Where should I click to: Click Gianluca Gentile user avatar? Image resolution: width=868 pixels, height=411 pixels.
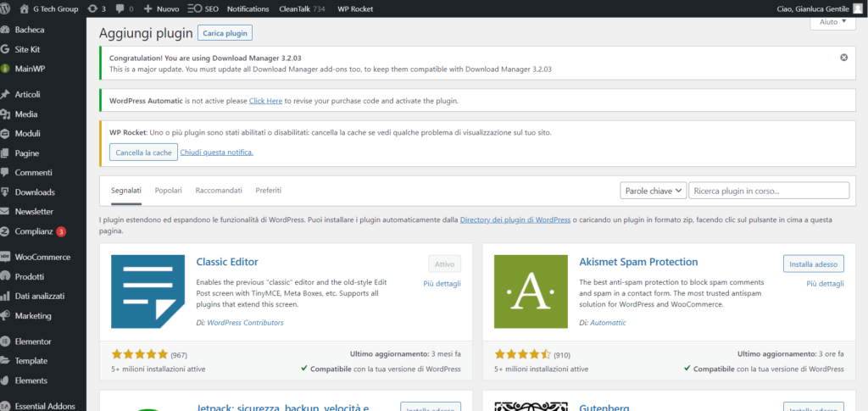tap(858, 8)
